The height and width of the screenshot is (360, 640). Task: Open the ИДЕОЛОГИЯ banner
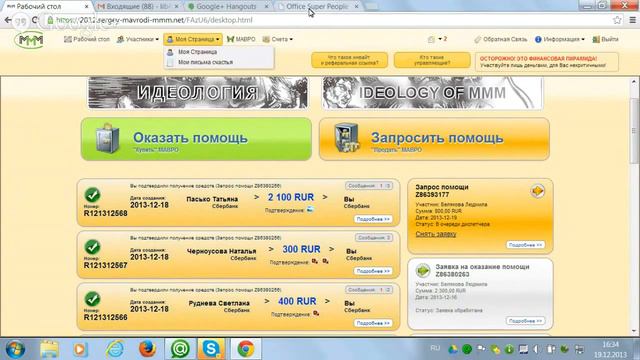[x=198, y=93]
